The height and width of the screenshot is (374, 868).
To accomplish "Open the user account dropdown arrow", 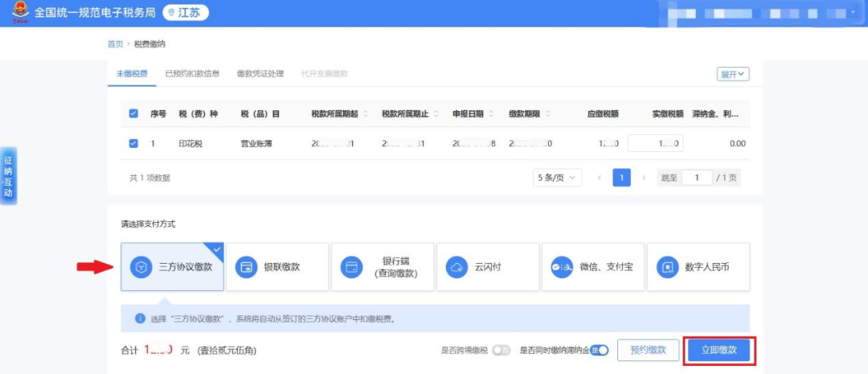I will 853,14.
